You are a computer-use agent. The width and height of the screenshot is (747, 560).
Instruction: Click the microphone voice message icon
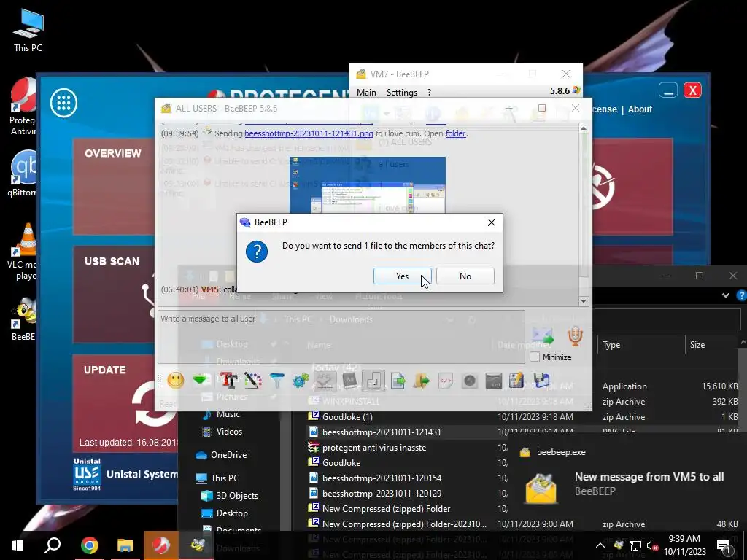click(576, 336)
